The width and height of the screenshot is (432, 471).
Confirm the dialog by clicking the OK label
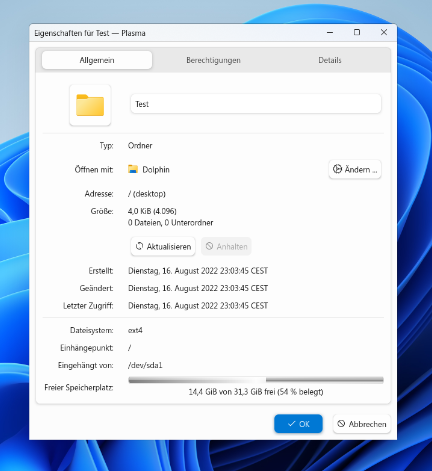coord(304,424)
